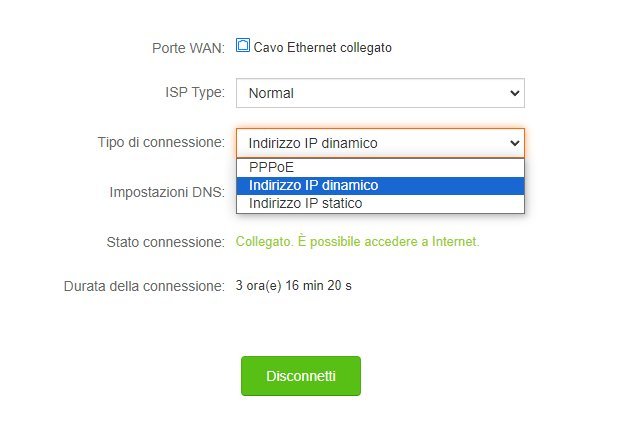Collapse the Tipo di connessione dropdown arrow

515,143
